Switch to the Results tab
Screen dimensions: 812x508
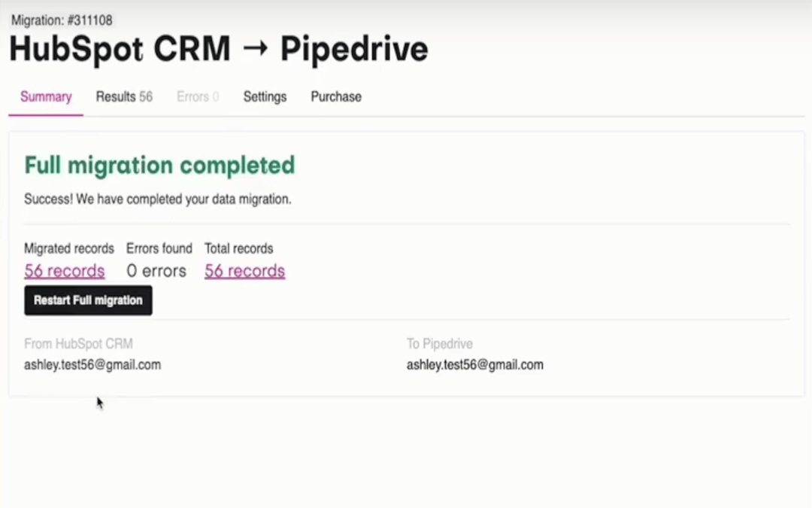coord(123,96)
